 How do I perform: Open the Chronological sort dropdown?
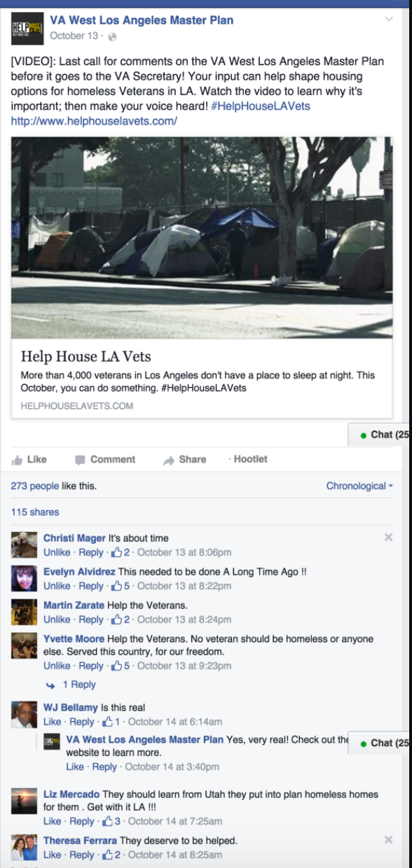(359, 486)
